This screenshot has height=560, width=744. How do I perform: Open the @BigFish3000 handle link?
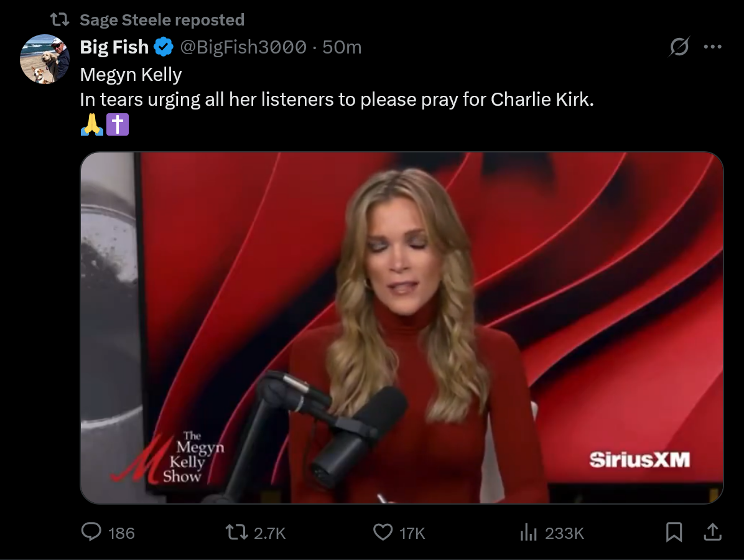pyautogui.click(x=243, y=47)
